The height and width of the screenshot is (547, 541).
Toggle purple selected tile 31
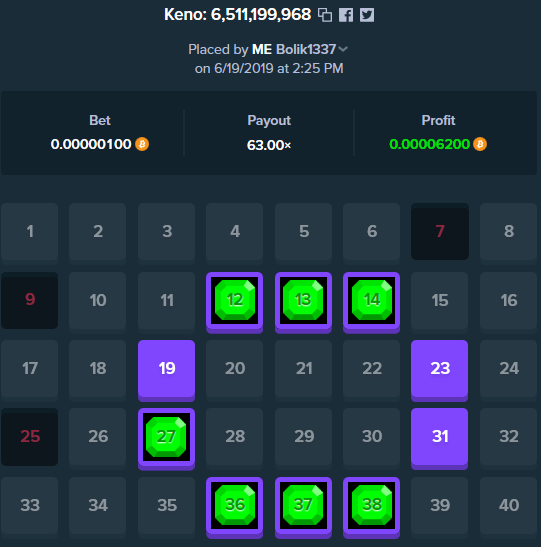pyautogui.click(x=439, y=438)
